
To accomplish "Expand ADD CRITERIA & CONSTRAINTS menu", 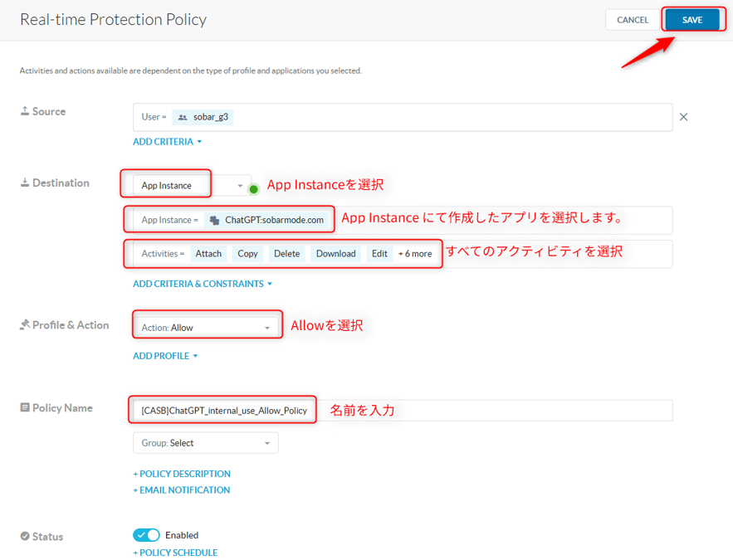I will 203,284.
